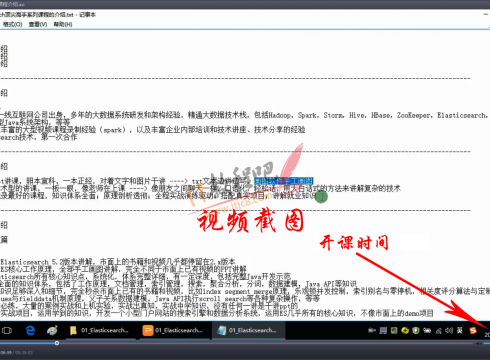The height and width of the screenshot is (360, 490).
Task: Click the line starting 'Elasticsearch 5.2版本讲解'
Action: (x=118, y=261)
